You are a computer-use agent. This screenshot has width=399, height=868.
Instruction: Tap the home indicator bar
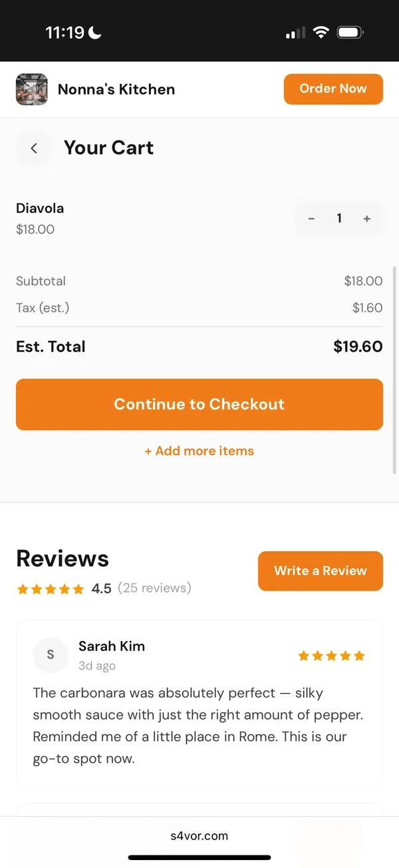pos(199,858)
